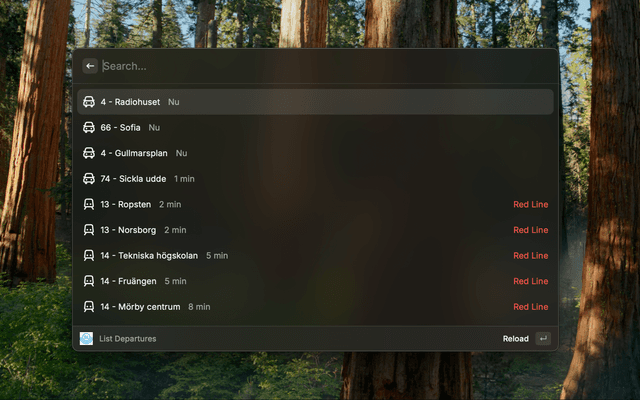The image size is (640, 400).
Task: Click the Red Line tag for Ropsten
Action: point(531,204)
